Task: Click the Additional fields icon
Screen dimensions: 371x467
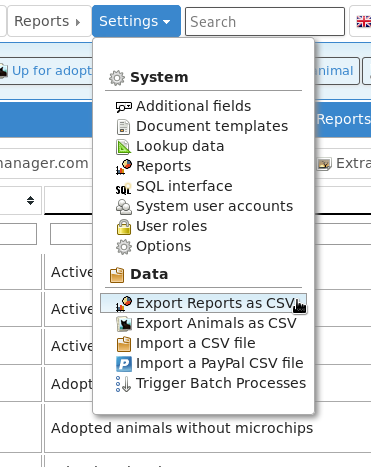Action: 124,107
